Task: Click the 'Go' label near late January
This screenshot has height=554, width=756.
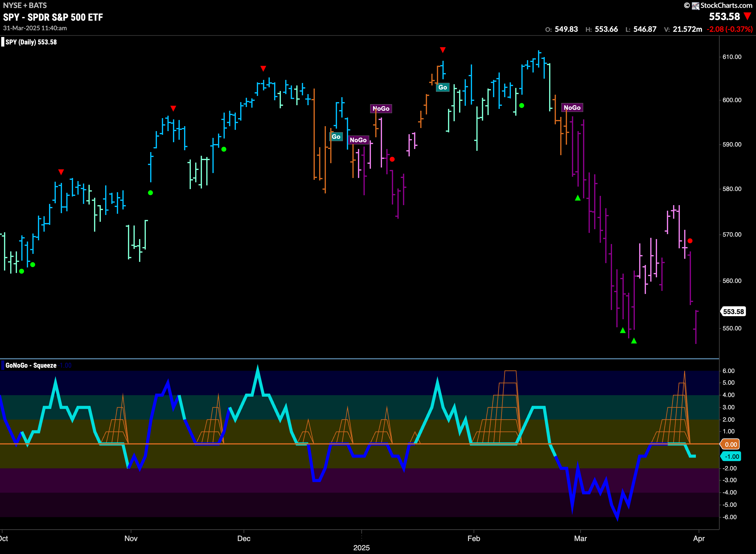Action: 443,87
